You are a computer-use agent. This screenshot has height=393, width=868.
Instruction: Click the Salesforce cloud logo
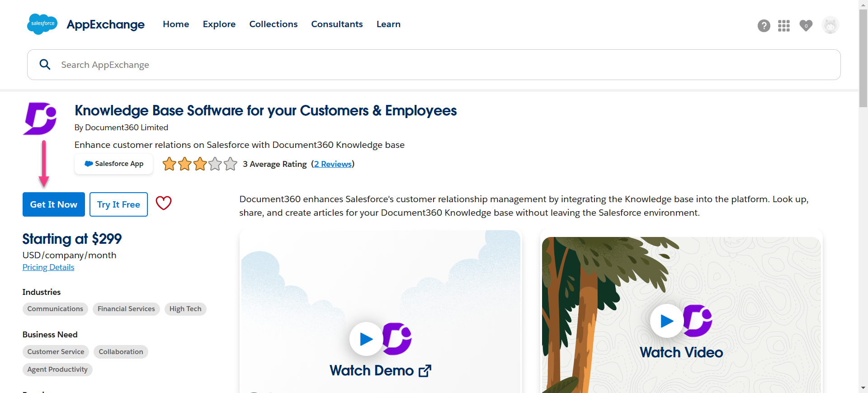click(x=42, y=24)
